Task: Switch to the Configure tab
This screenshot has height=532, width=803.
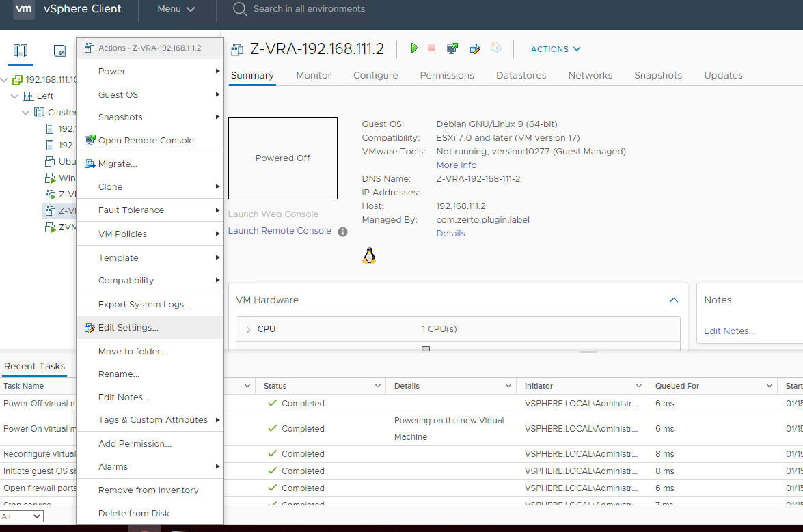Action: [375, 75]
